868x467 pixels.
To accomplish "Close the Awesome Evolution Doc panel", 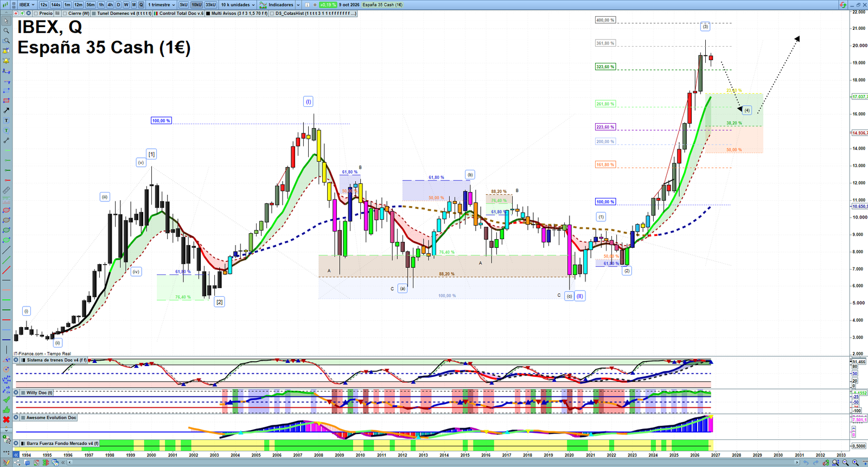I will click(x=16, y=418).
